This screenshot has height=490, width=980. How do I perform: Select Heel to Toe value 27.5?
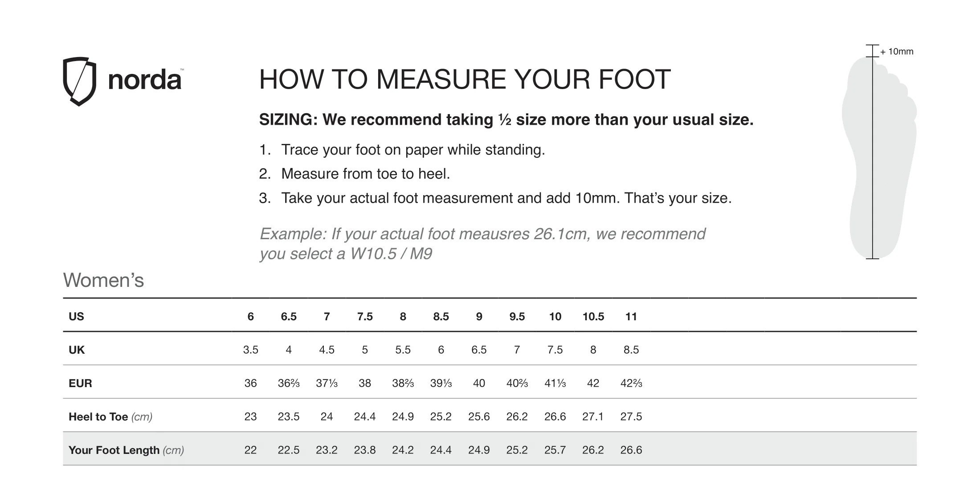coord(631,416)
